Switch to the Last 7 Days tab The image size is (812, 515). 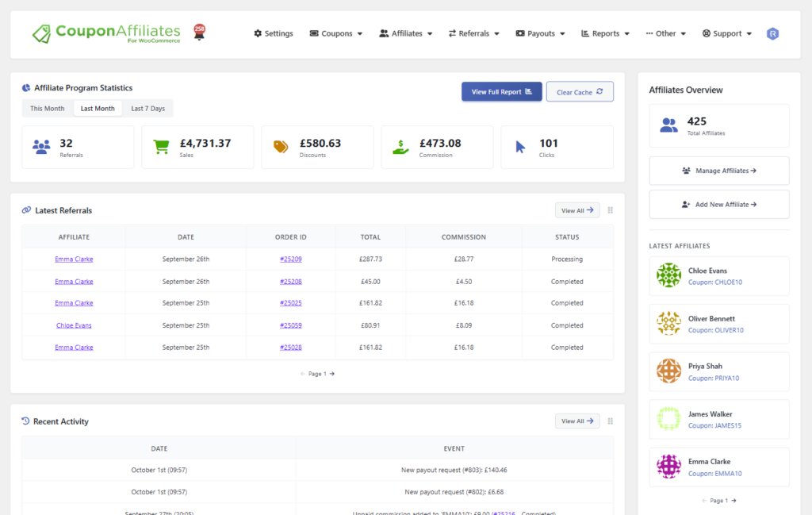tap(148, 108)
